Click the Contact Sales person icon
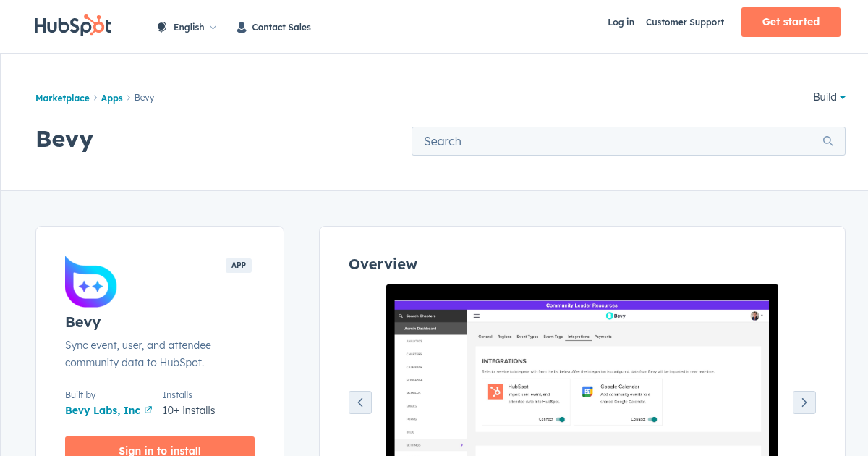 point(241,27)
